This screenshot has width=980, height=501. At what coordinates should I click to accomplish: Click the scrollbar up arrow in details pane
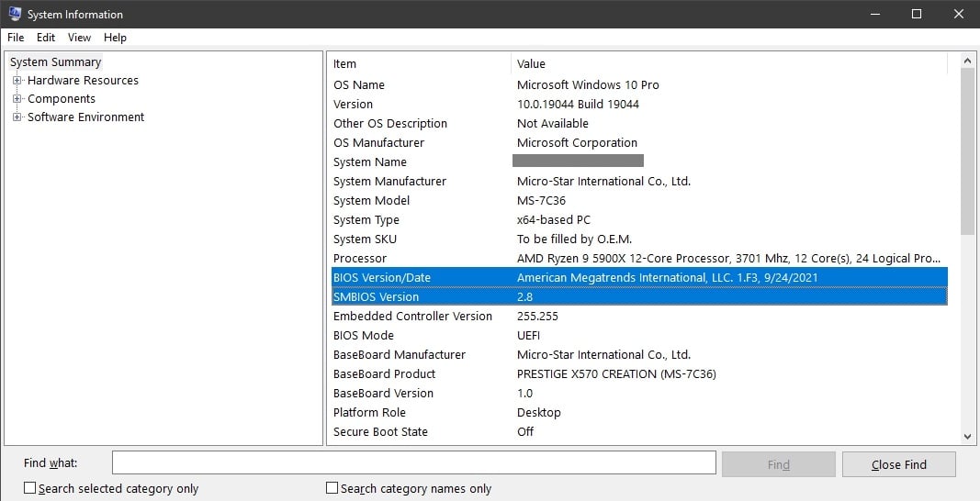tap(967, 61)
